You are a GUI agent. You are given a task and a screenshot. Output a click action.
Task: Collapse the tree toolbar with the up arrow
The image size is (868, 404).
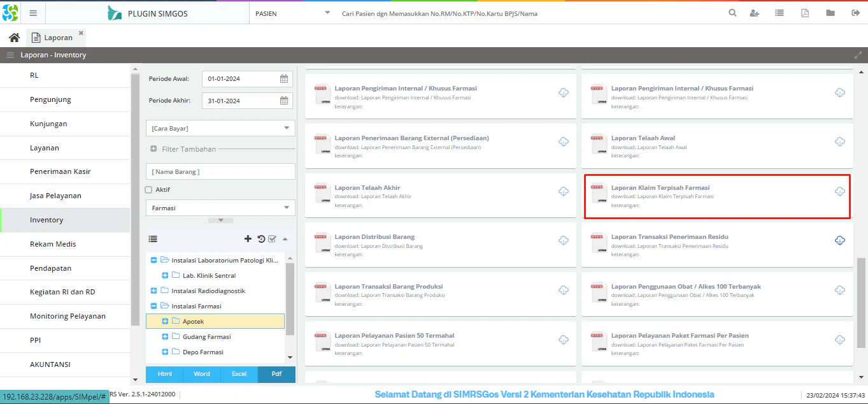(285, 239)
